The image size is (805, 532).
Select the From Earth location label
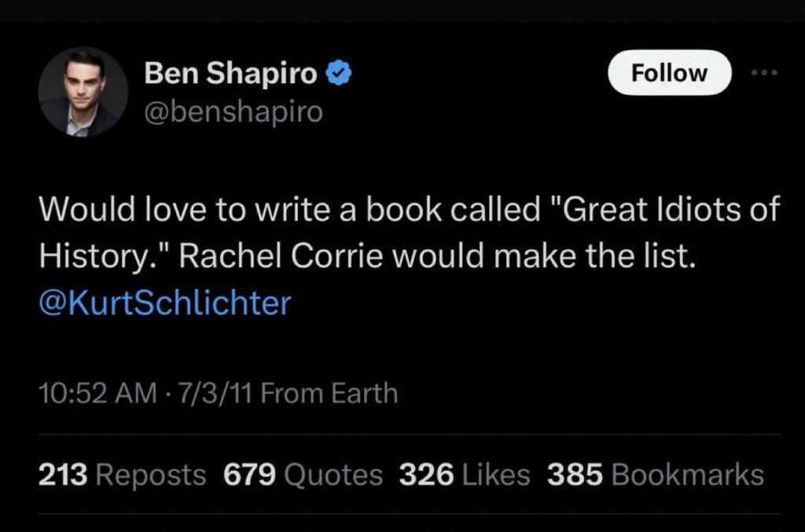pyautogui.click(x=329, y=392)
